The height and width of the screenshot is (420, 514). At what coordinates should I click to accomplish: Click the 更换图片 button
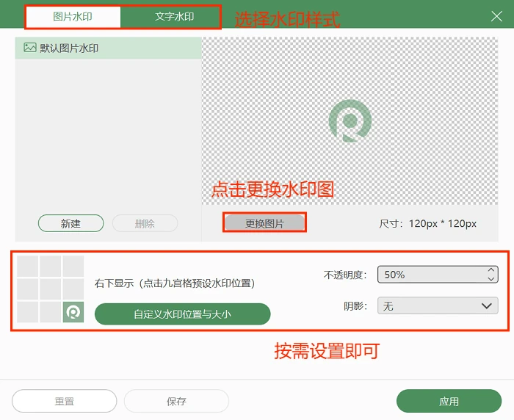tap(264, 223)
